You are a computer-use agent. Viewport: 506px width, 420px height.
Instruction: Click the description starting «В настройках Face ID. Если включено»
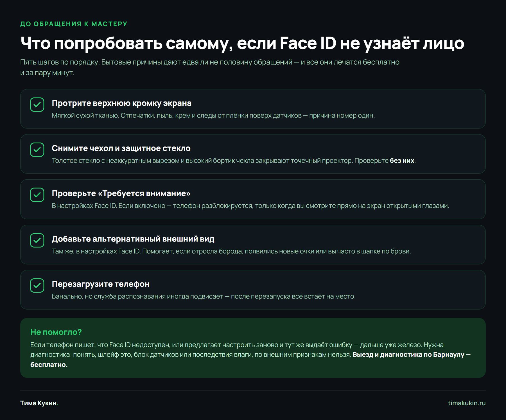pos(250,206)
